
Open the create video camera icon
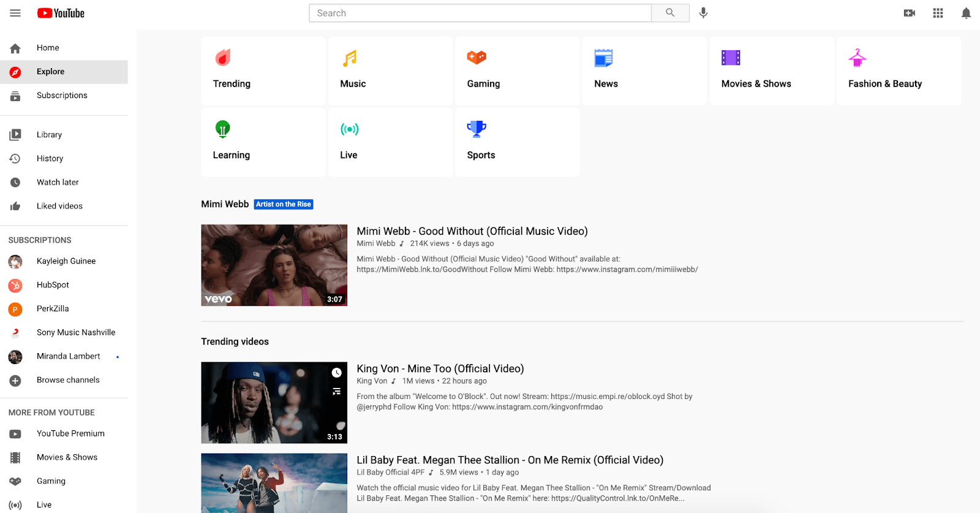[910, 13]
